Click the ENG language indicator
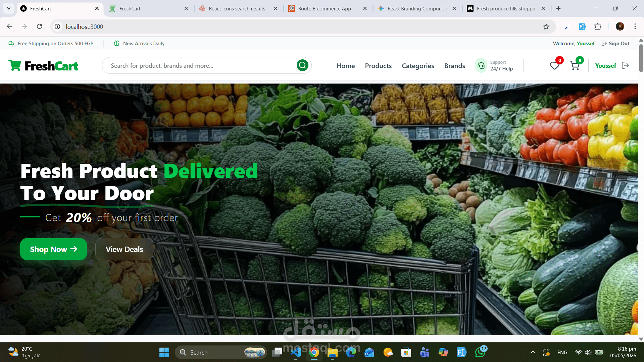644x362 pixels. pyautogui.click(x=562, y=352)
